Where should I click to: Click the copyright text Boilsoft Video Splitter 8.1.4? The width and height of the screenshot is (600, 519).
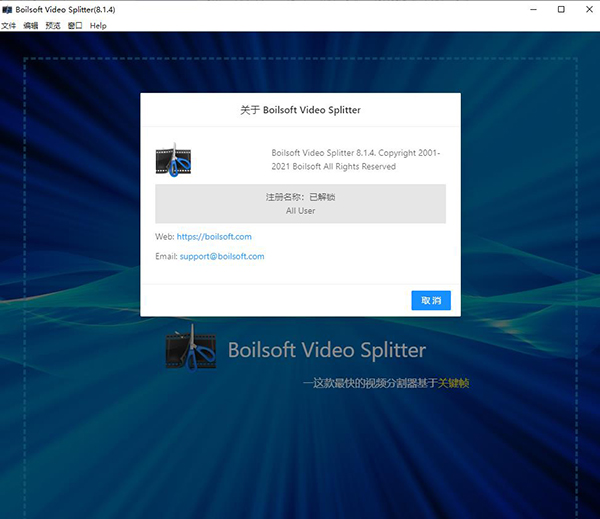coord(356,160)
